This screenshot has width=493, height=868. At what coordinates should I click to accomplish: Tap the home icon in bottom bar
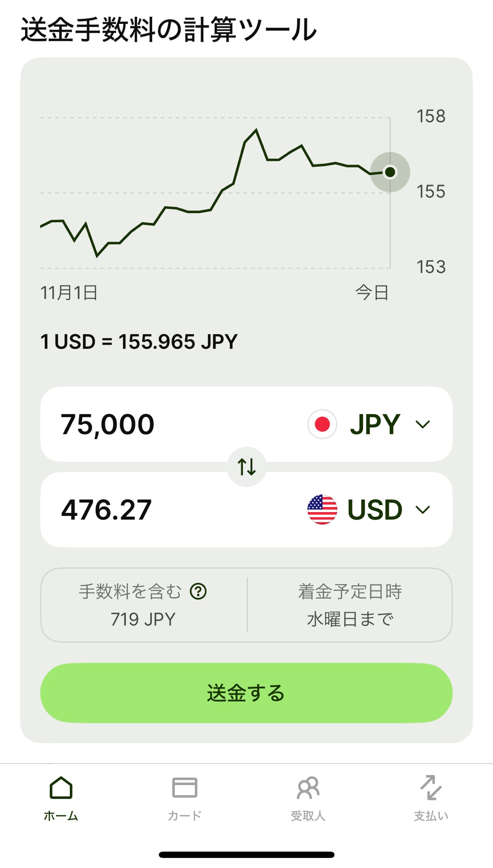tap(61, 788)
